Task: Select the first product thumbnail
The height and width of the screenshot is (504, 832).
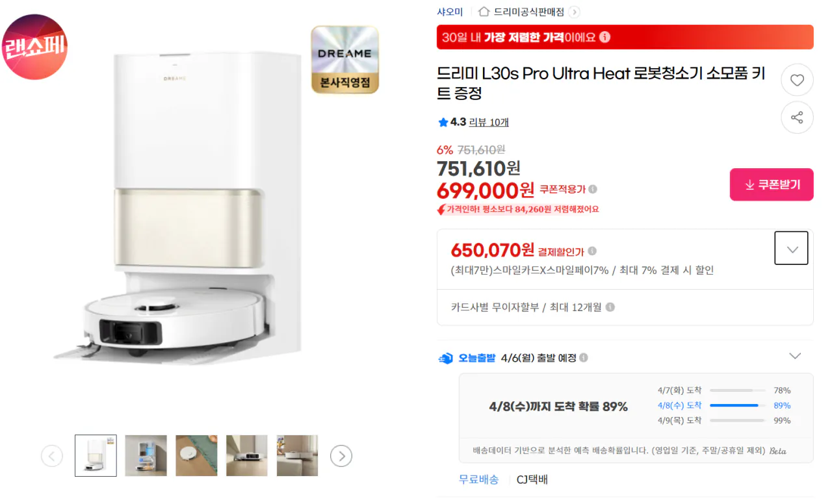Action: (x=96, y=456)
